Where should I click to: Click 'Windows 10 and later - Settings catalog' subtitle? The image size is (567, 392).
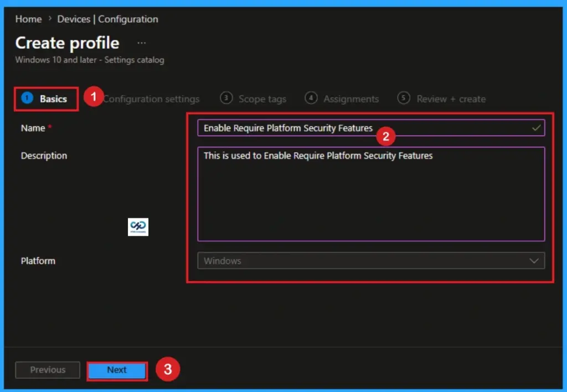tap(90, 60)
